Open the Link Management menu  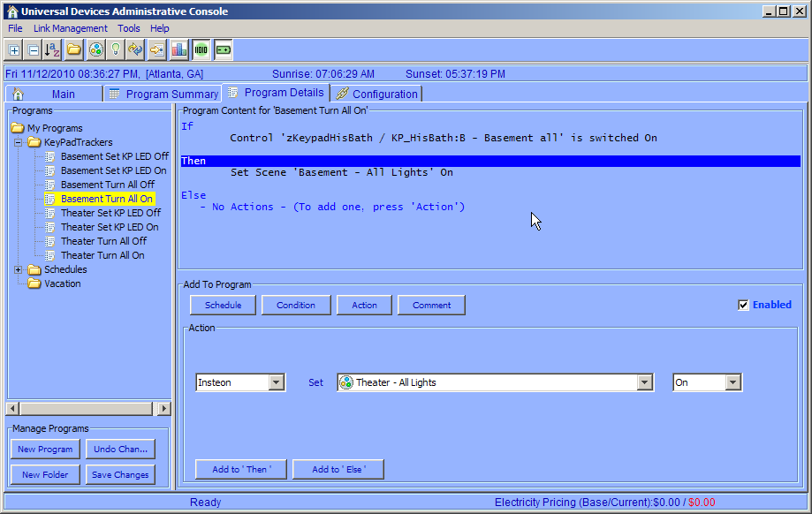70,28
